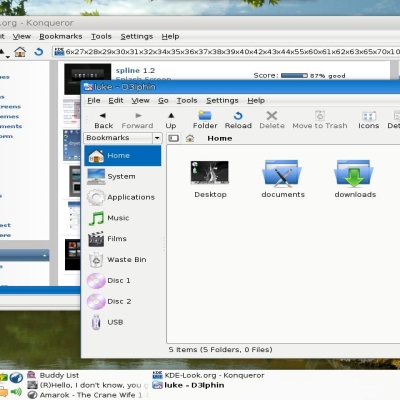Image resolution: width=400 pixels, height=400 pixels.
Task: Open Dolphin Edit menu
Action: tap(116, 100)
